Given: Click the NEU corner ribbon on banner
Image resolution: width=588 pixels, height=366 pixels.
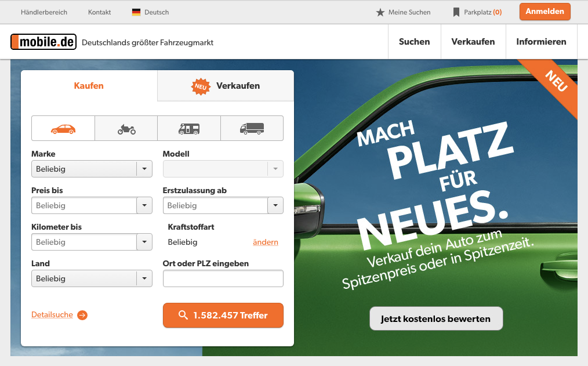Looking at the screenshot, I should (556, 81).
